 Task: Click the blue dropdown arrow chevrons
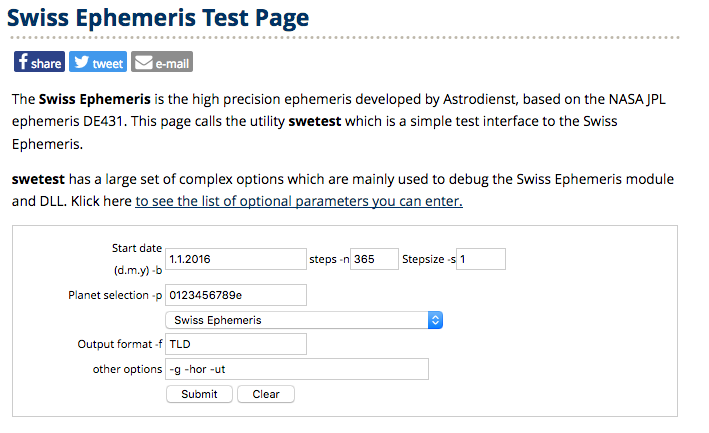(x=434, y=320)
